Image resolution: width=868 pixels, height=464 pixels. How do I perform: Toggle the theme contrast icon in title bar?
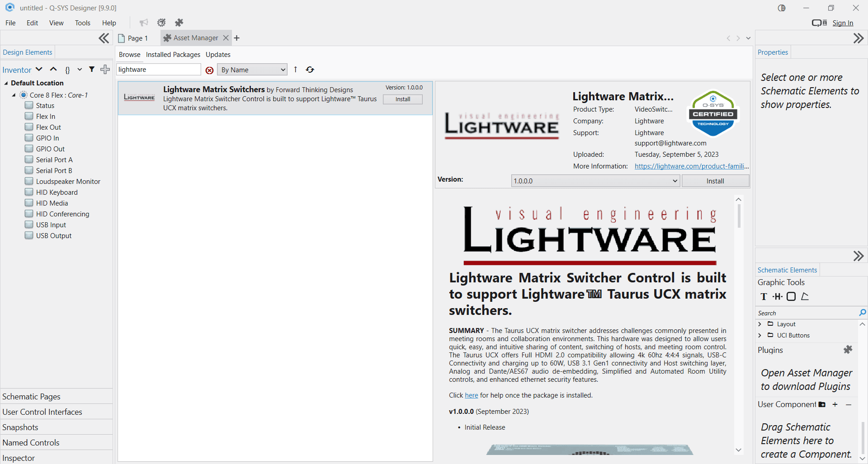click(x=782, y=8)
